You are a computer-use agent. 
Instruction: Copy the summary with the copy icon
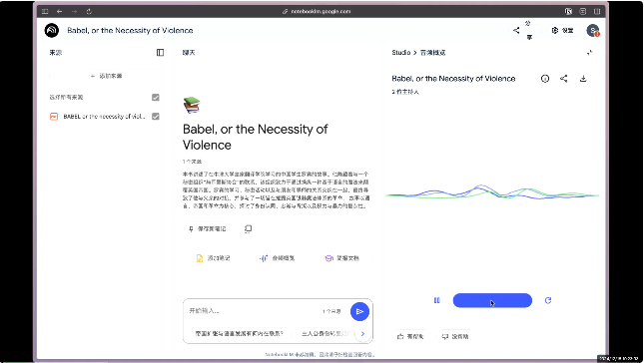(248, 229)
